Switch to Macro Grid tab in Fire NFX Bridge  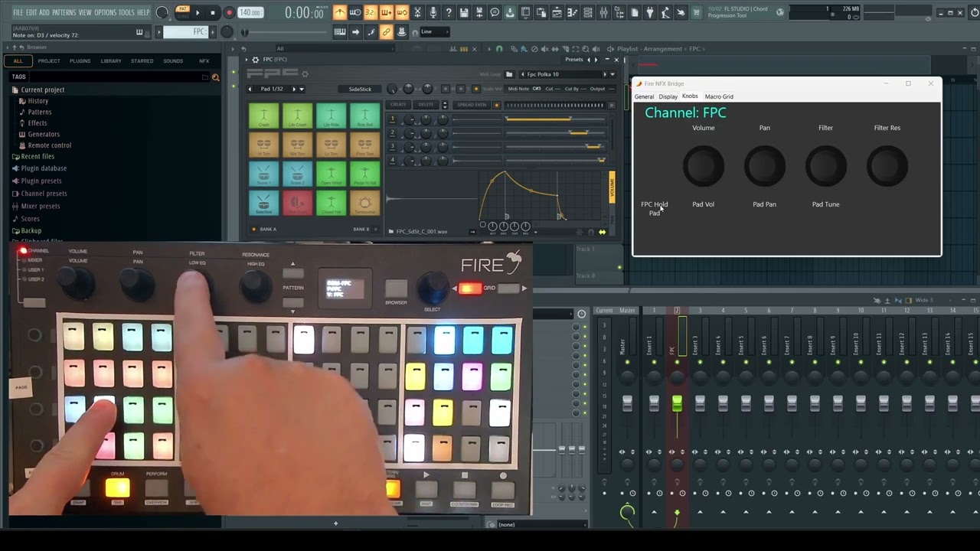[x=719, y=96]
